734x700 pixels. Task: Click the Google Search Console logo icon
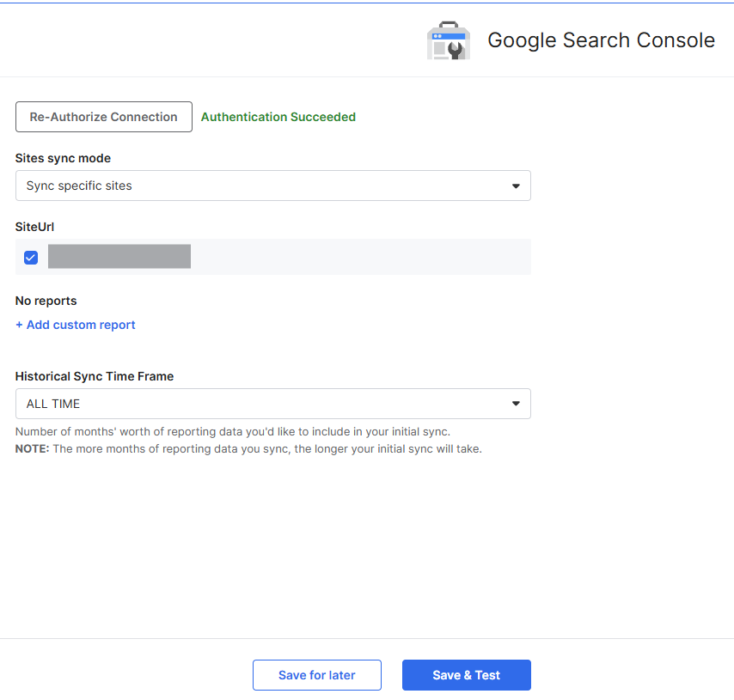[x=448, y=41]
